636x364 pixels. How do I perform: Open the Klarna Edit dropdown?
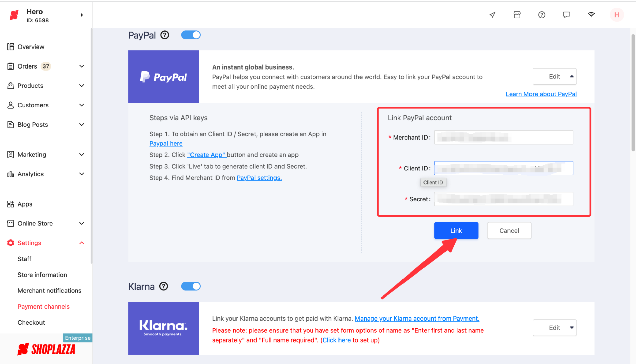tap(555, 328)
